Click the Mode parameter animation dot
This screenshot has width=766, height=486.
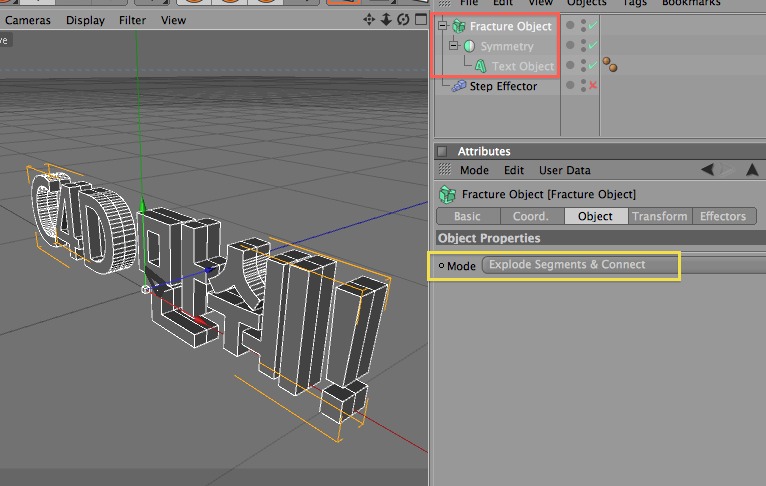tap(441, 266)
